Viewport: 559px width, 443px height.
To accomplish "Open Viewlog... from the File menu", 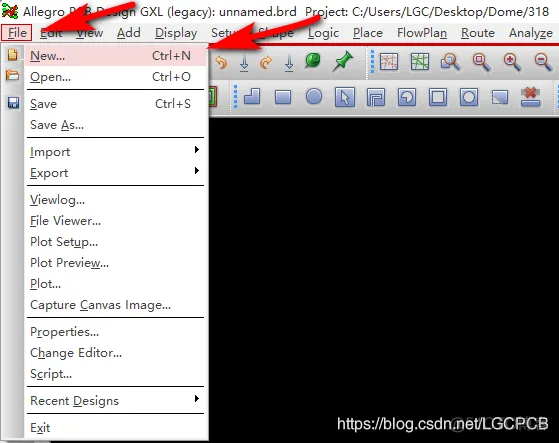I will coord(116,200).
